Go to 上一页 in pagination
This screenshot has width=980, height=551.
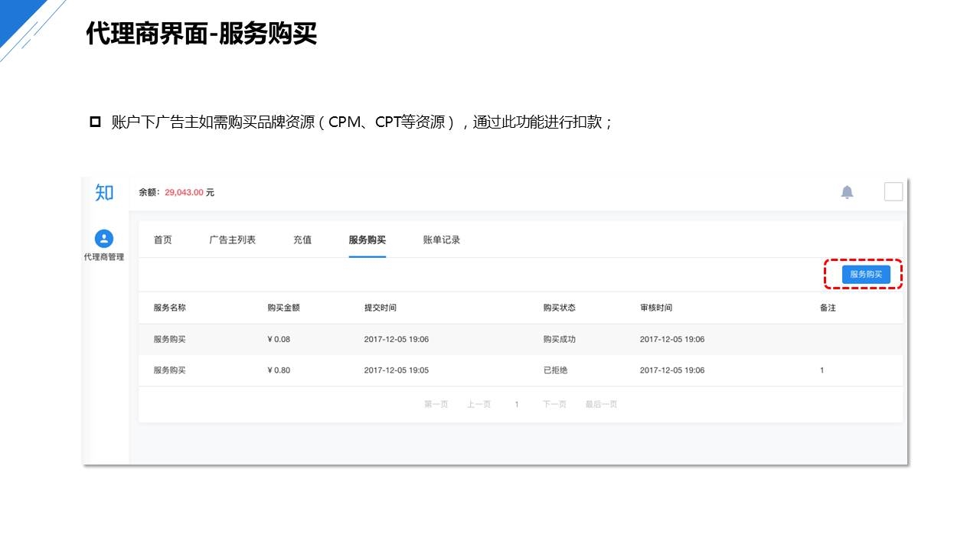[479, 404]
